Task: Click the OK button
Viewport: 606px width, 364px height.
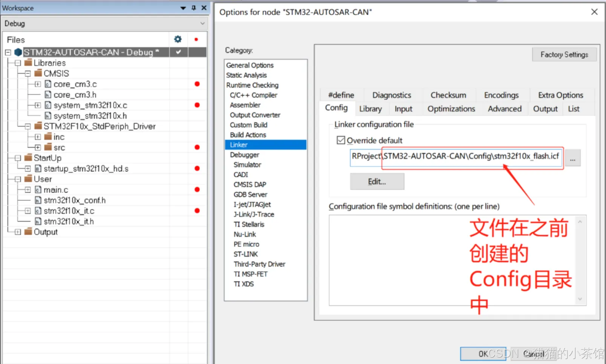Action: [483, 354]
